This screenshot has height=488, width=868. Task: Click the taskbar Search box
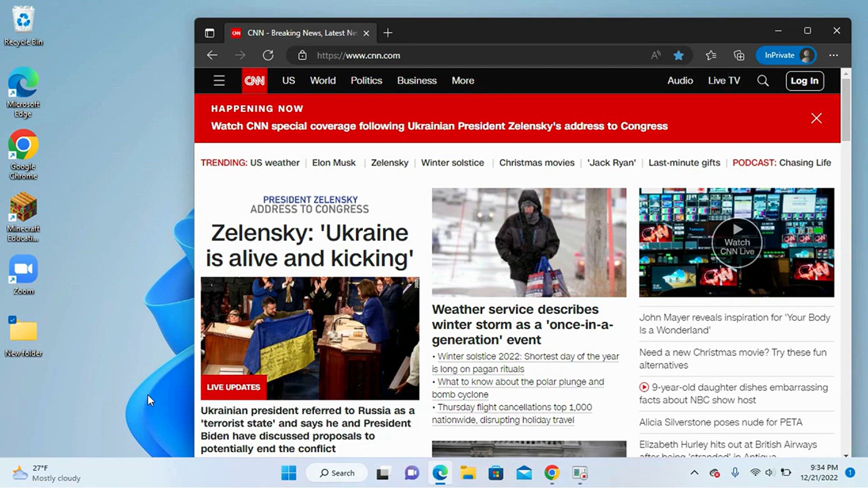click(337, 473)
